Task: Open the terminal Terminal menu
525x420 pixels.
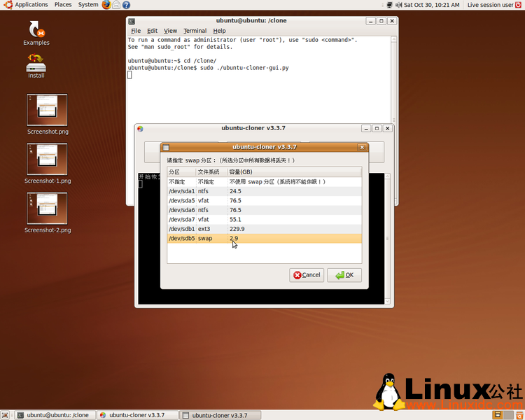Action: (x=195, y=31)
